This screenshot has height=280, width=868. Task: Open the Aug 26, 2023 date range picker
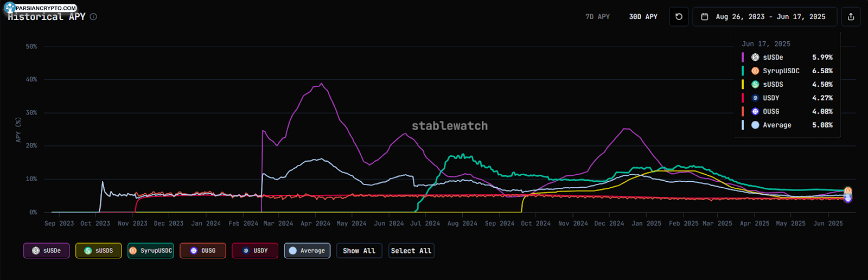(x=770, y=17)
